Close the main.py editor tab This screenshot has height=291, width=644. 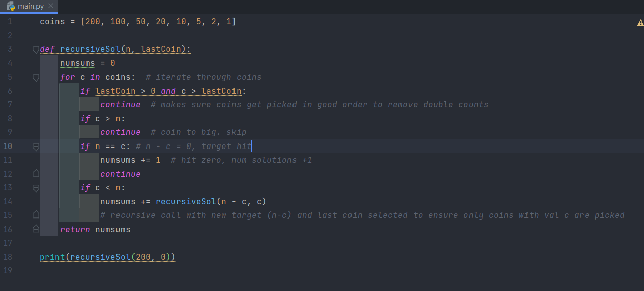[51, 6]
